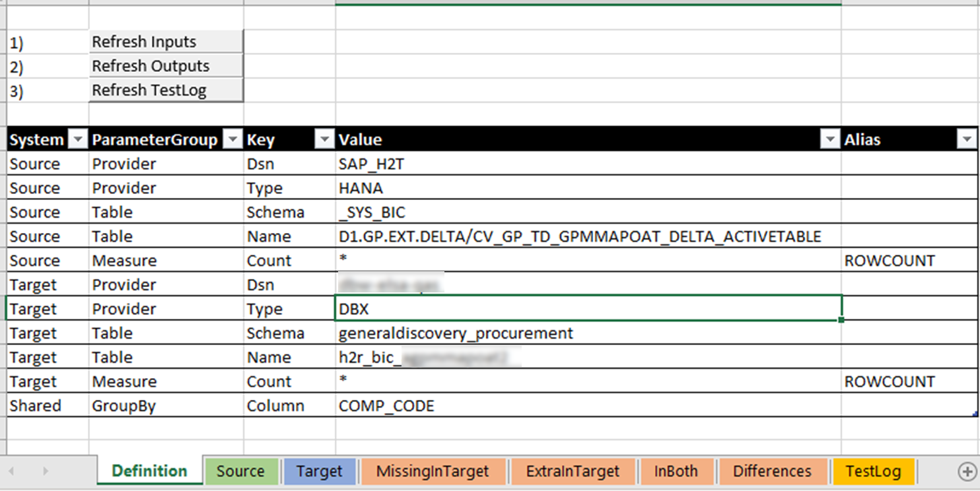
Task: Click the Refresh Inputs button
Action: click(166, 42)
